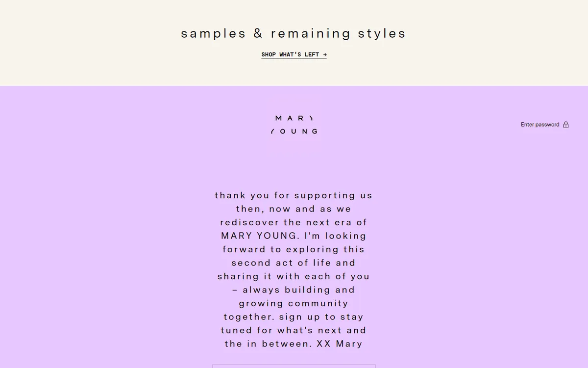588x368 pixels.
Task: Click the "then, now and as we" line
Action: 294,209
